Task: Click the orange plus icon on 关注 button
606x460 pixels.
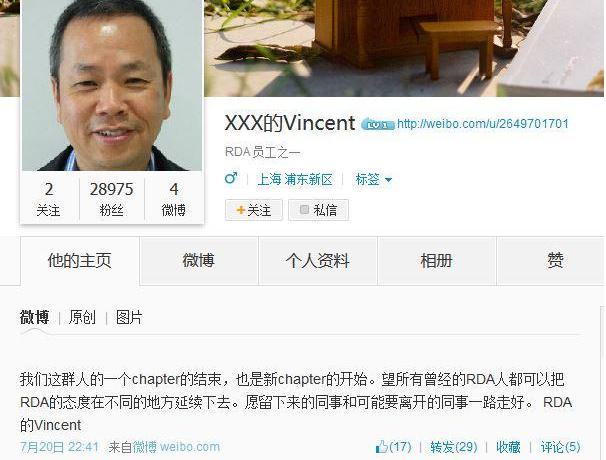Action: tap(240, 210)
